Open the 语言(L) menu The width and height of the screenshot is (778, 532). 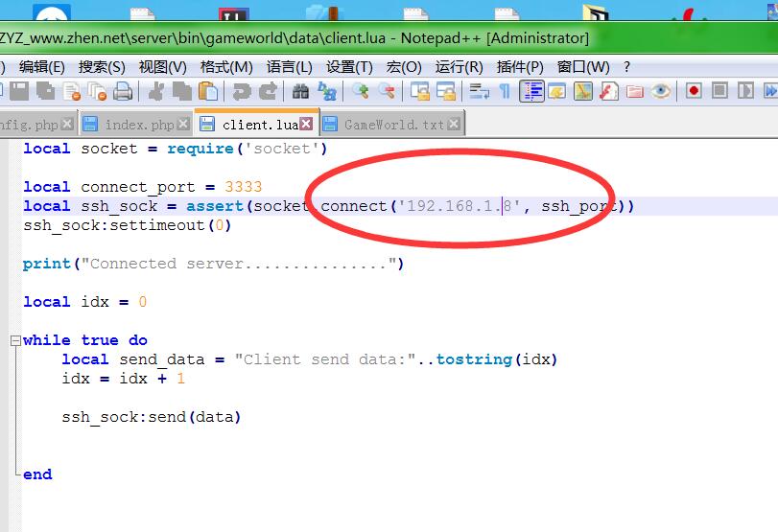[x=289, y=66]
